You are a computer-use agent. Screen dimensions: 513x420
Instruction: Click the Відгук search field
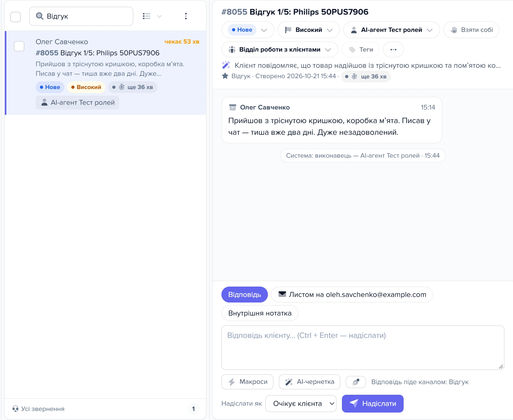coord(81,16)
